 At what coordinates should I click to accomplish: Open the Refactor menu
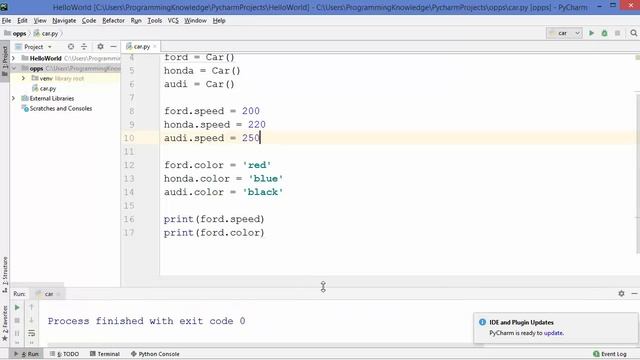click(113, 20)
